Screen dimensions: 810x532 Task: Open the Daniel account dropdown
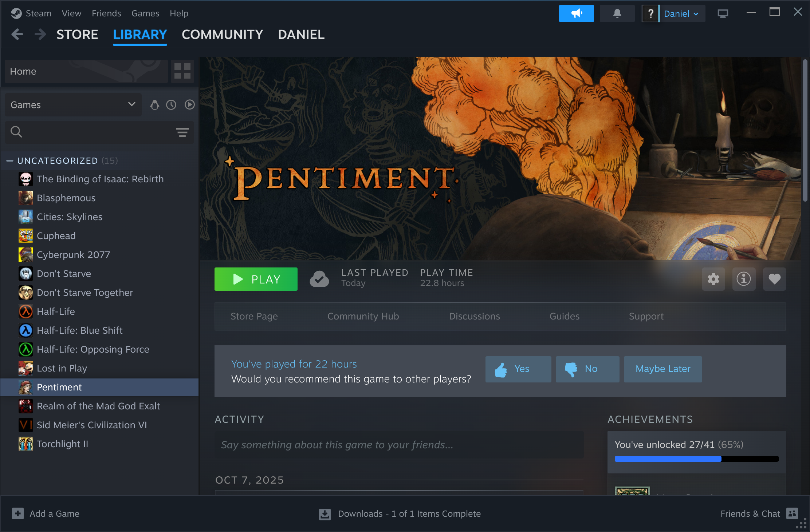(681, 13)
